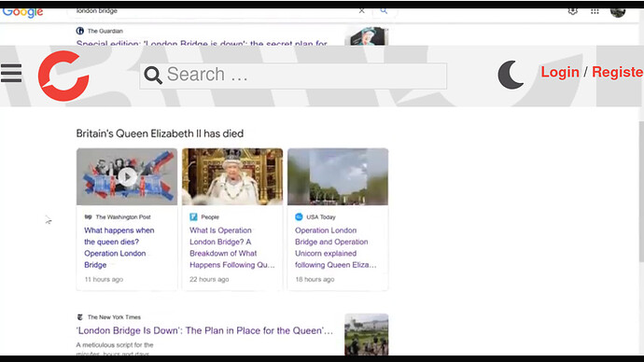Click '22 hours ago' timestamp
Image resolution: width=644 pixels, height=362 pixels.
(209, 279)
